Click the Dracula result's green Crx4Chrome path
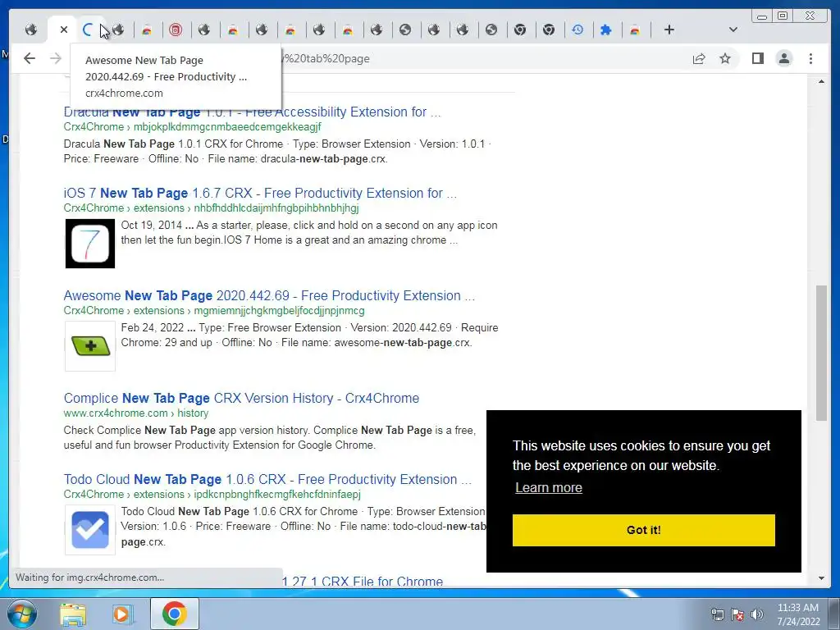Screen dimensions: 840x630 pyautogui.click(x=192, y=127)
